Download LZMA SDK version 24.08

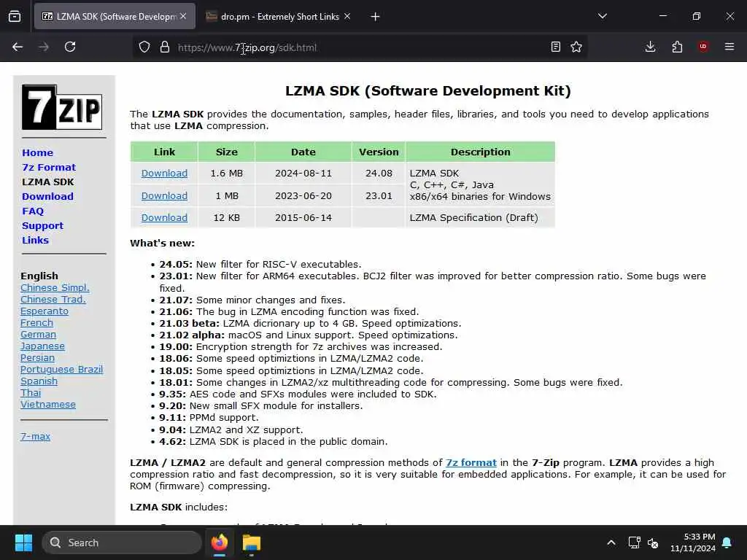(x=164, y=174)
